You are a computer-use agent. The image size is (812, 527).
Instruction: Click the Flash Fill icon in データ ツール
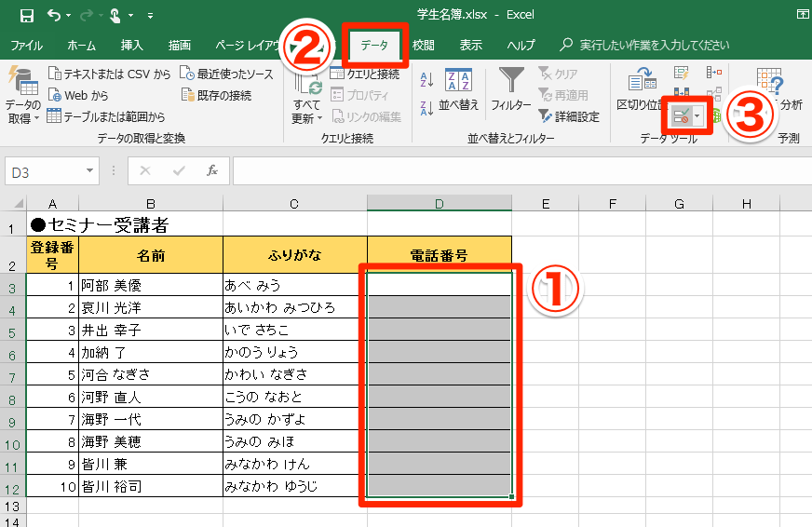(x=682, y=73)
